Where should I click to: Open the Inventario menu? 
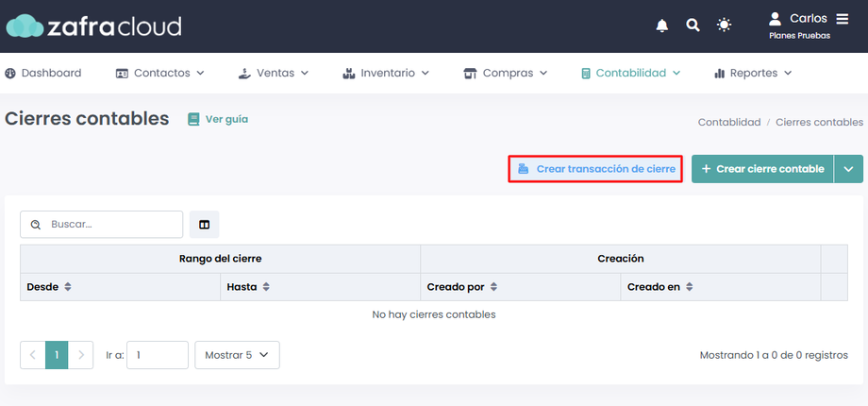pyautogui.click(x=386, y=73)
